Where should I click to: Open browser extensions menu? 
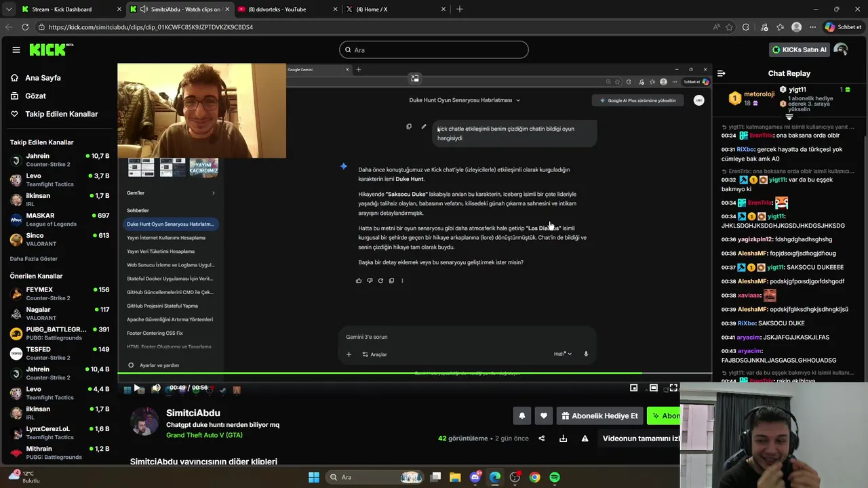[x=746, y=27]
